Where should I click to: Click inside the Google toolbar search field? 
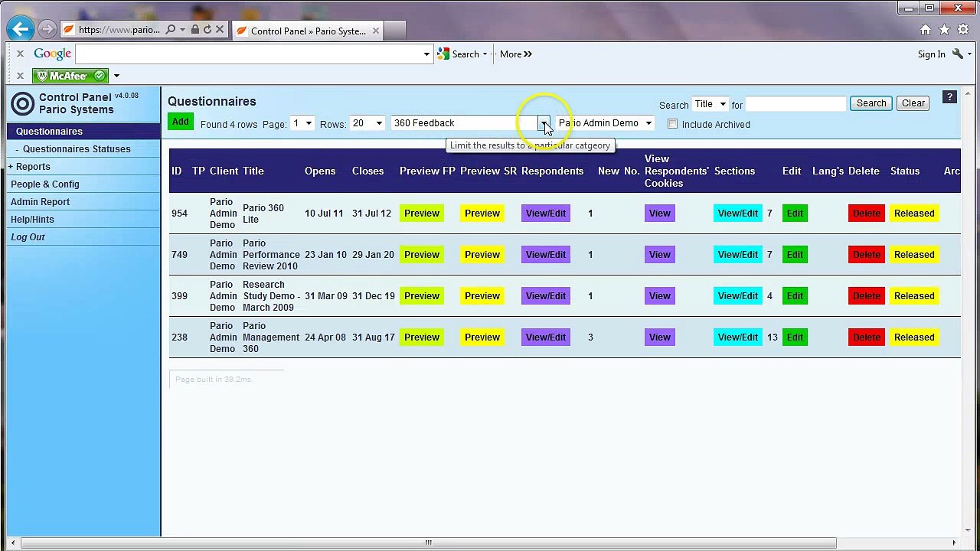[249, 54]
